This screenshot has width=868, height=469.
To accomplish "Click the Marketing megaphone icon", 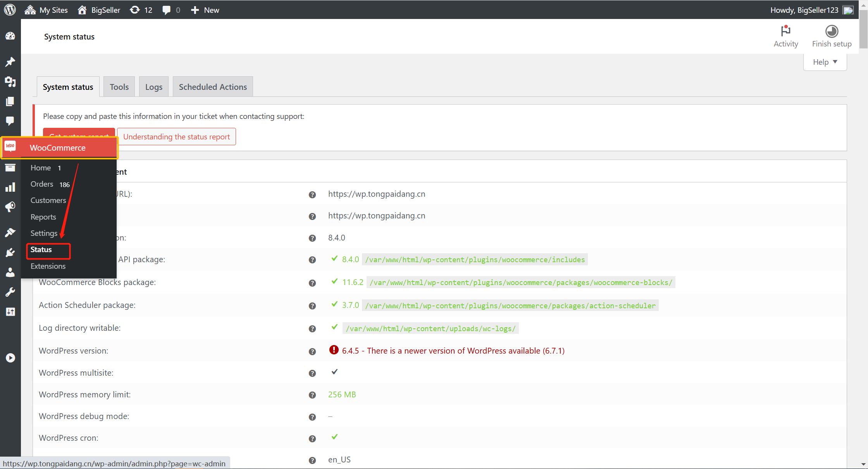I will pyautogui.click(x=10, y=207).
